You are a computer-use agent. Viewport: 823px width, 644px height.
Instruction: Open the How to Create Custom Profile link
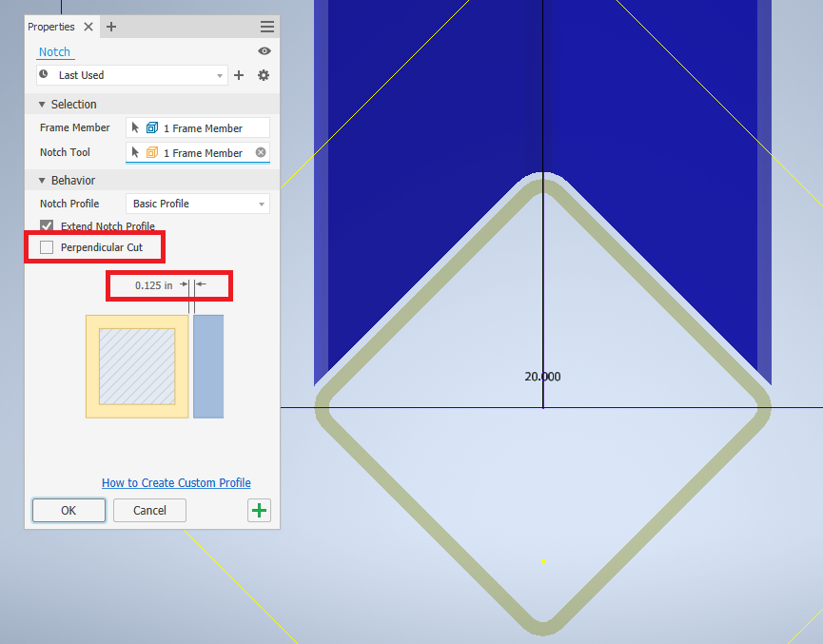tap(176, 482)
